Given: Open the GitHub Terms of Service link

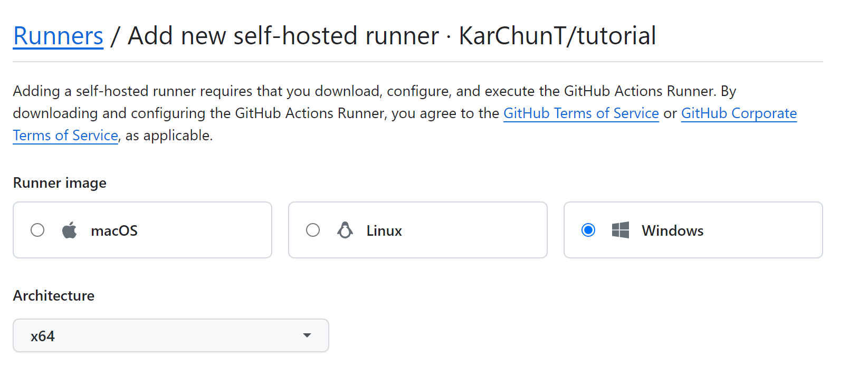Looking at the screenshot, I should click(x=581, y=113).
